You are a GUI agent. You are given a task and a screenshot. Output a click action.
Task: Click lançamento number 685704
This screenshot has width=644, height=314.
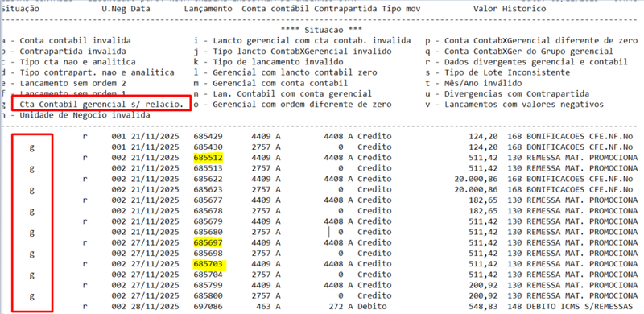208,275
